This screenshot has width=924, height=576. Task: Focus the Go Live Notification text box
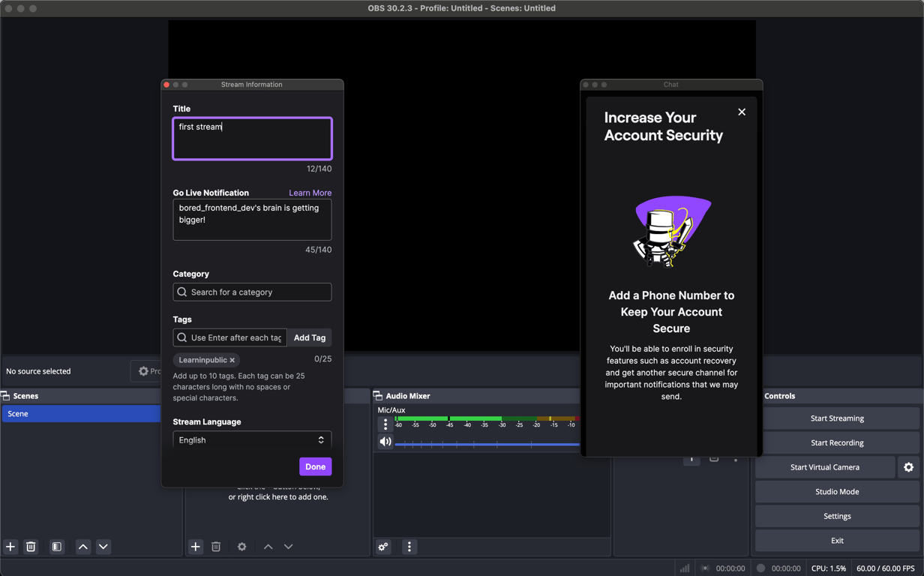[252, 220]
